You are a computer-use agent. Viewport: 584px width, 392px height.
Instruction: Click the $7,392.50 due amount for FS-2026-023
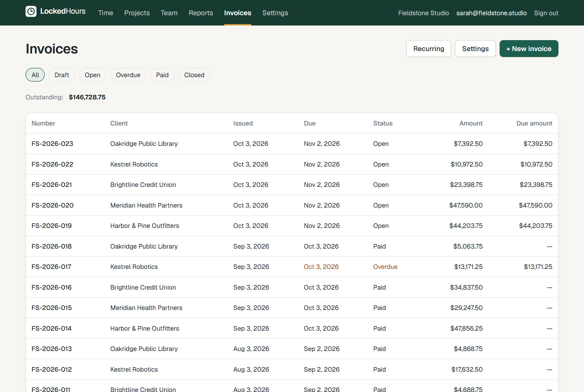coord(538,144)
